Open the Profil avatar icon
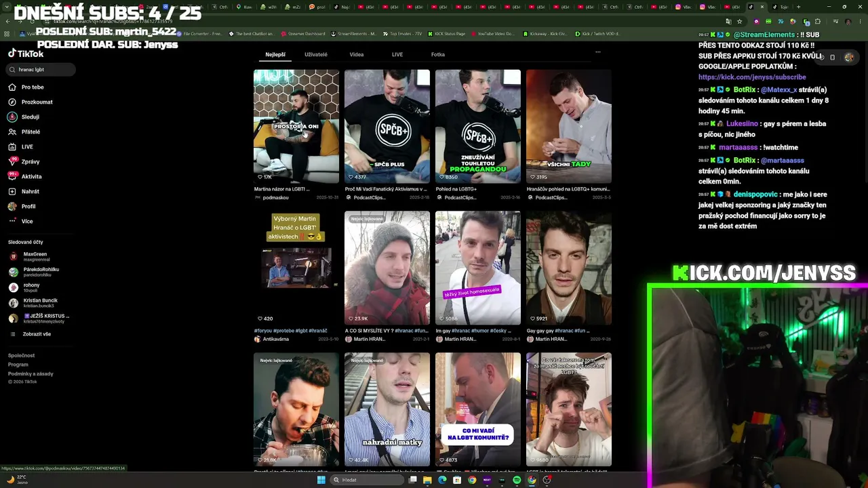 (x=12, y=206)
